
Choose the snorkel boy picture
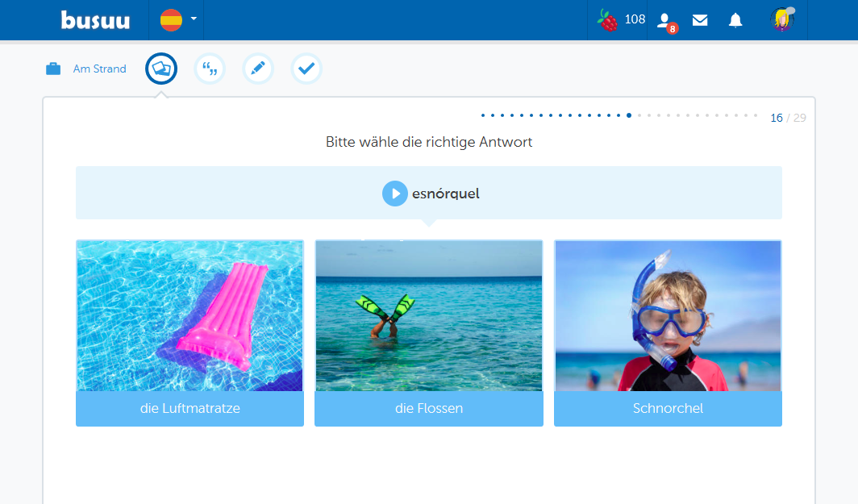668,316
